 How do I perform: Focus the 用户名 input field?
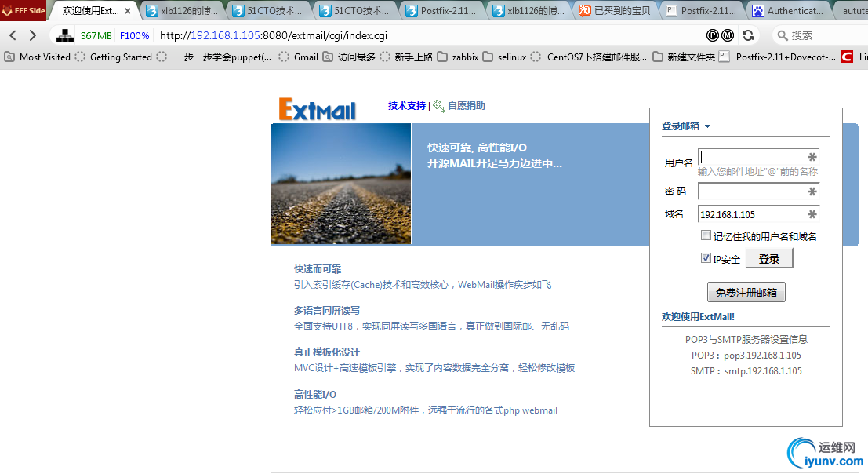pos(758,157)
